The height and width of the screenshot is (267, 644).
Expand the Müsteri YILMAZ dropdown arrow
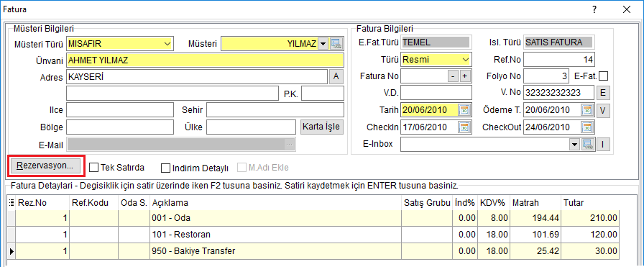323,43
